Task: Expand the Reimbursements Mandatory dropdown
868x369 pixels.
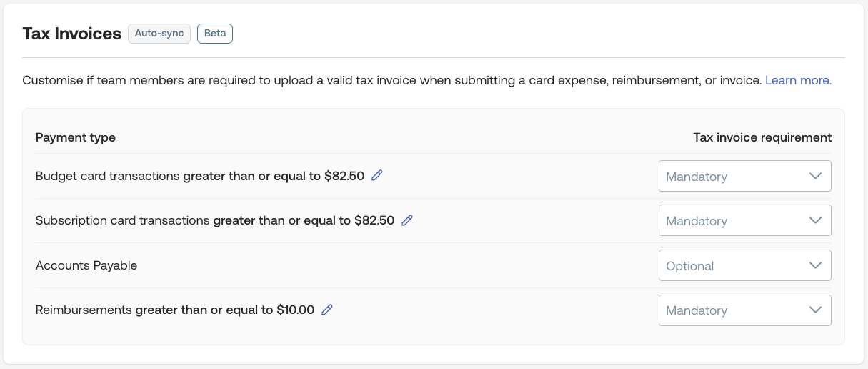Action: click(744, 310)
